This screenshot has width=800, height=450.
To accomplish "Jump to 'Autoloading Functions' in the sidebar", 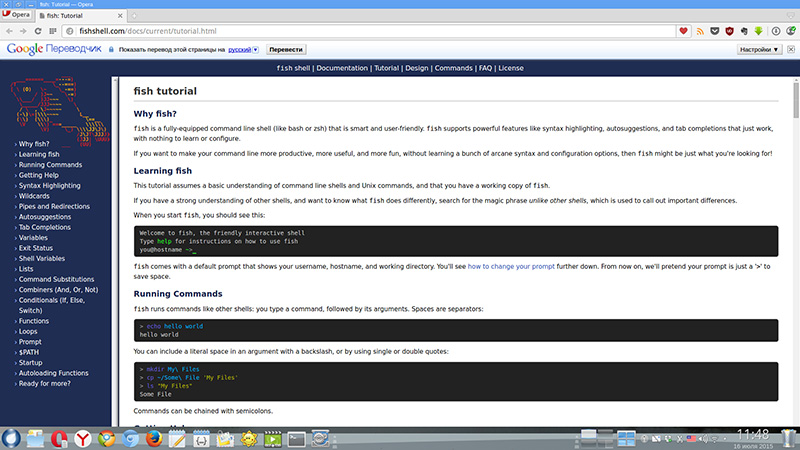I will (x=54, y=373).
